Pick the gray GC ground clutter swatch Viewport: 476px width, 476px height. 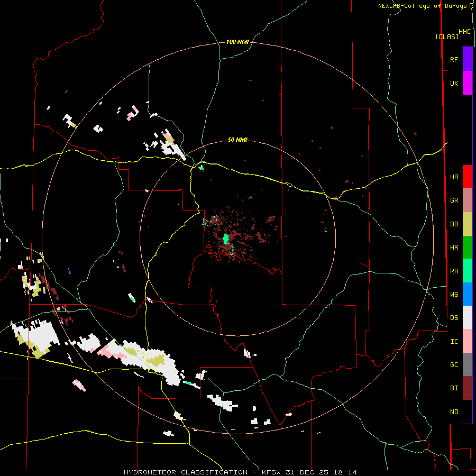[467, 364]
